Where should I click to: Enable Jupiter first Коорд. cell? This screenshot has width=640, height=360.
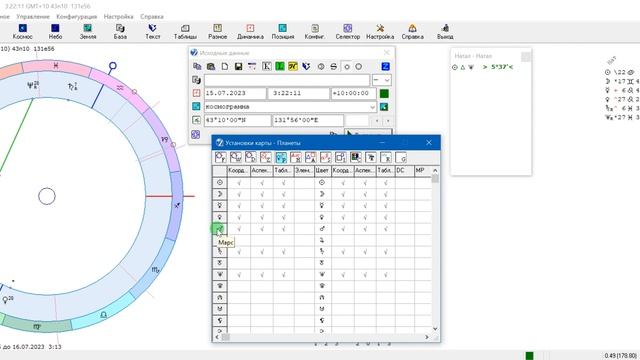tap(239, 240)
